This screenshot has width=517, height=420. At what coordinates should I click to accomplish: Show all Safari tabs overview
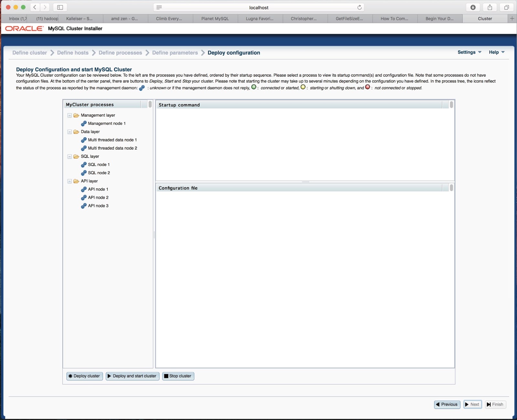(x=507, y=7)
